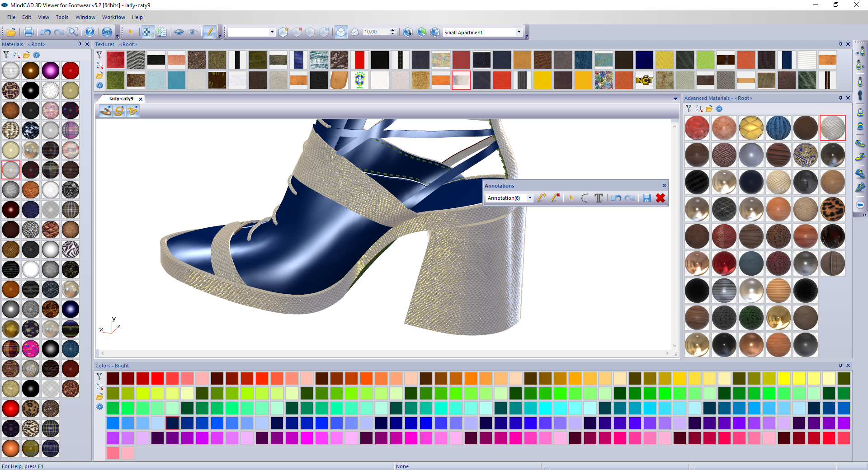868x470 pixels.
Task: Delete the annotation using the pencil-X icon
Action: (557, 198)
